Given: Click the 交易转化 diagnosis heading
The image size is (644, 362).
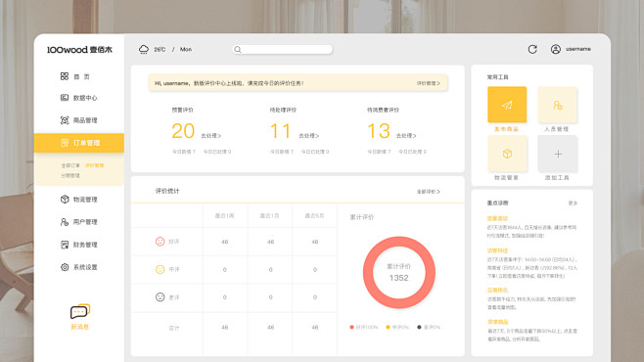Looking at the screenshot, I should coord(497,291).
